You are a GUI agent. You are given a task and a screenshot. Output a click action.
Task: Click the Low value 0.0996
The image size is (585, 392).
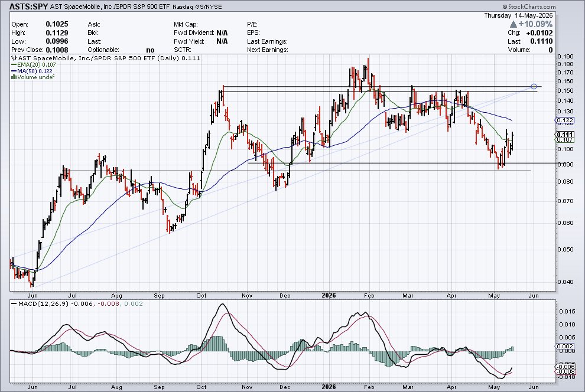[x=57, y=41]
